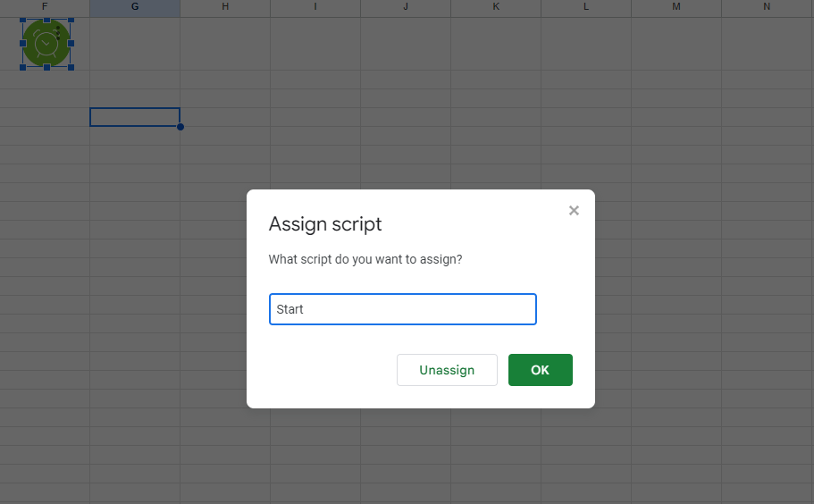The width and height of the screenshot is (814, 504).
Task: Click the fill handle of selected cell
Action: pos(180,127)
